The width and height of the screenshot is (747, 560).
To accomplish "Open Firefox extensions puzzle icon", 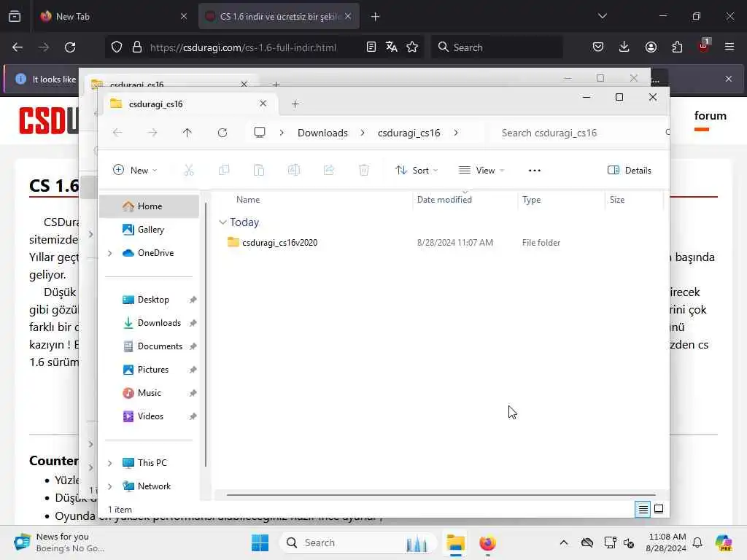I will 677,47.
